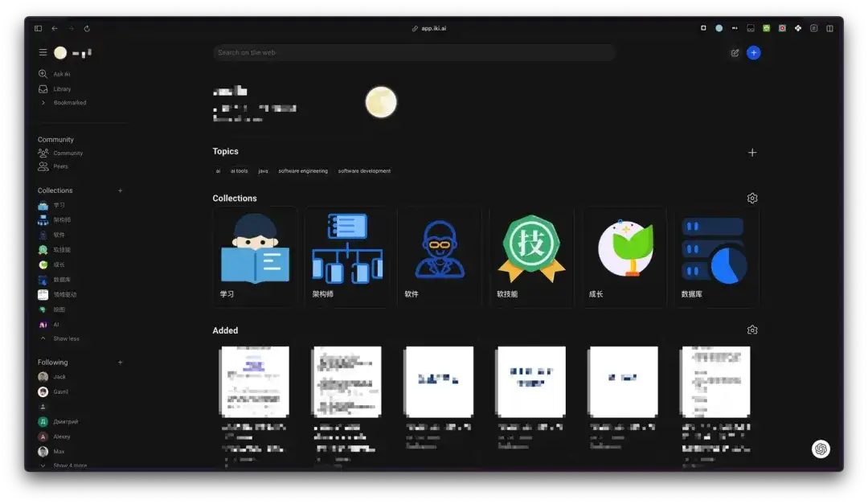The width and height of the screenshot is (868, 504).
Task: Open the first document thumbnail under Added
Action: tap(254, 382)
